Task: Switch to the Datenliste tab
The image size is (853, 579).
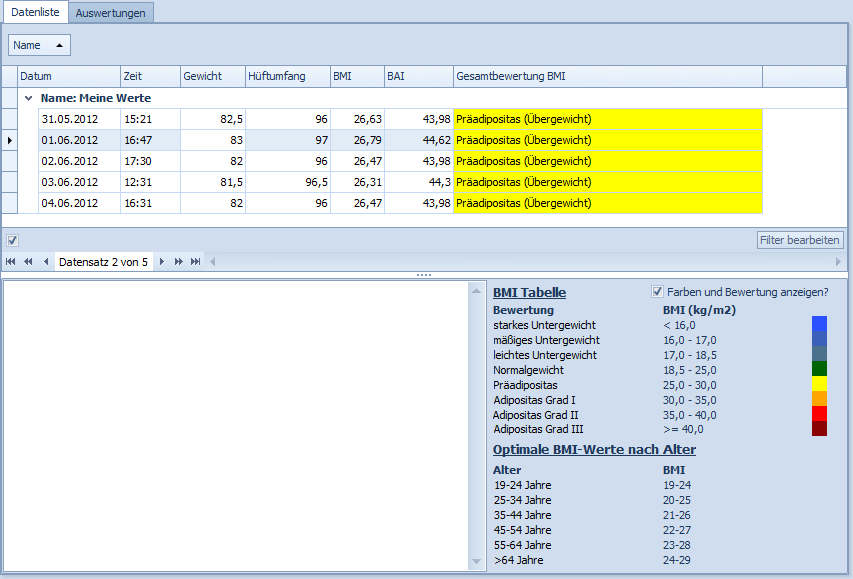Action: [x=35, y=12]
